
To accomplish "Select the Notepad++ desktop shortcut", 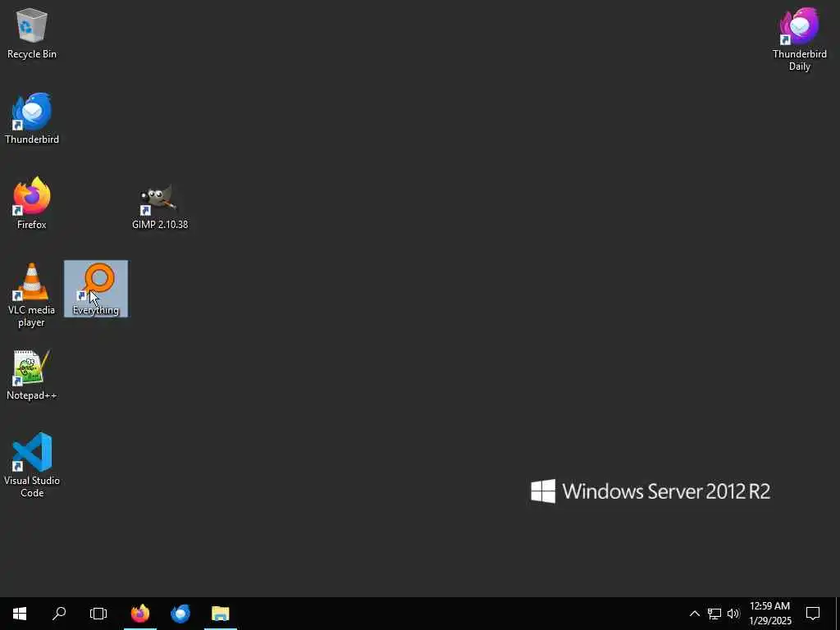I will coord(32,374).
